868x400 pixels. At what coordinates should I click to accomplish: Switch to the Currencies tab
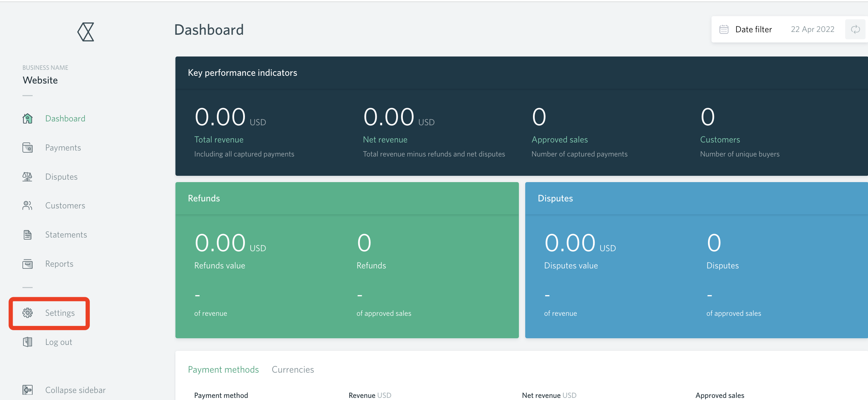[293, 369]
